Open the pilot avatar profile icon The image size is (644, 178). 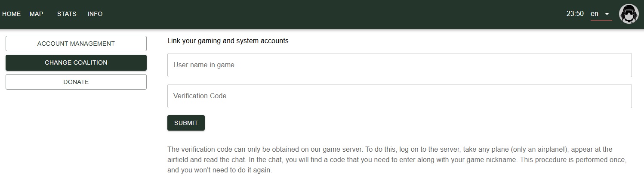coord(629,14)
